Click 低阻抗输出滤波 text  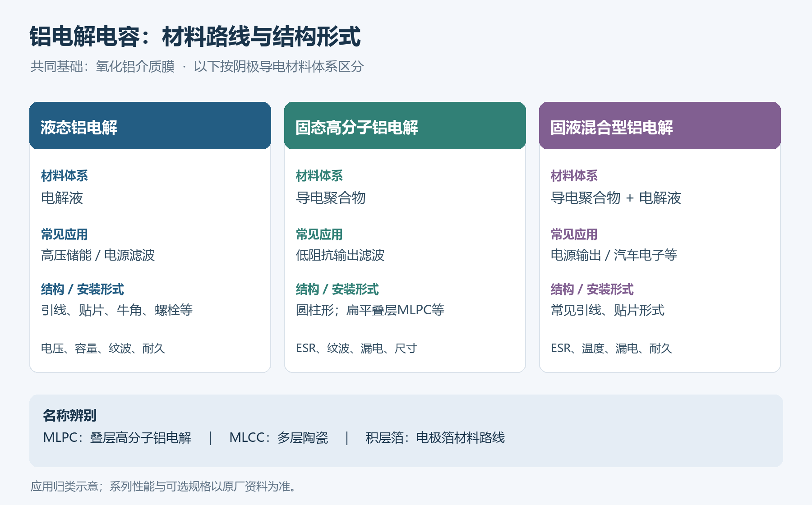[x=340, y=255]
